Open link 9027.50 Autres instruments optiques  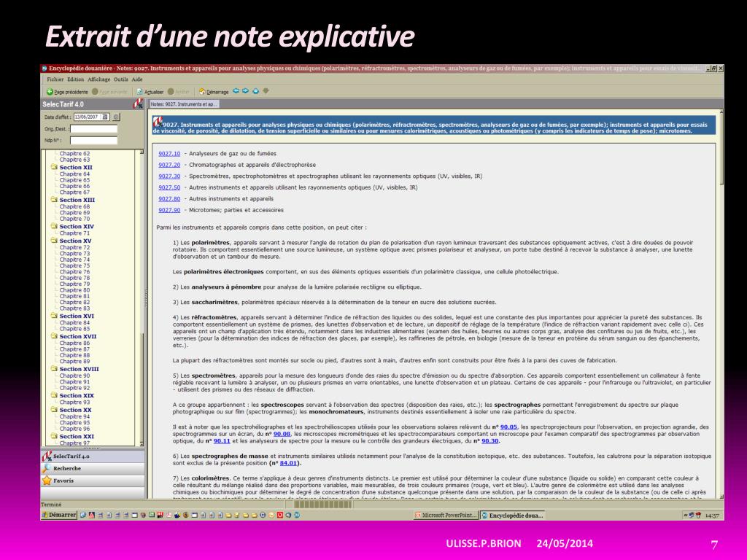[x=169, y=187]
